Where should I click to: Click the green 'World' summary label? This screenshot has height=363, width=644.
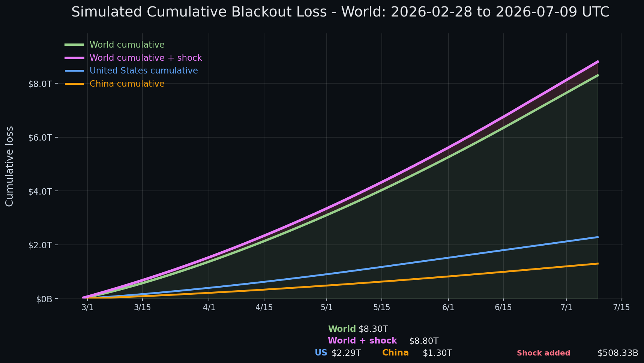click(342, 329)
